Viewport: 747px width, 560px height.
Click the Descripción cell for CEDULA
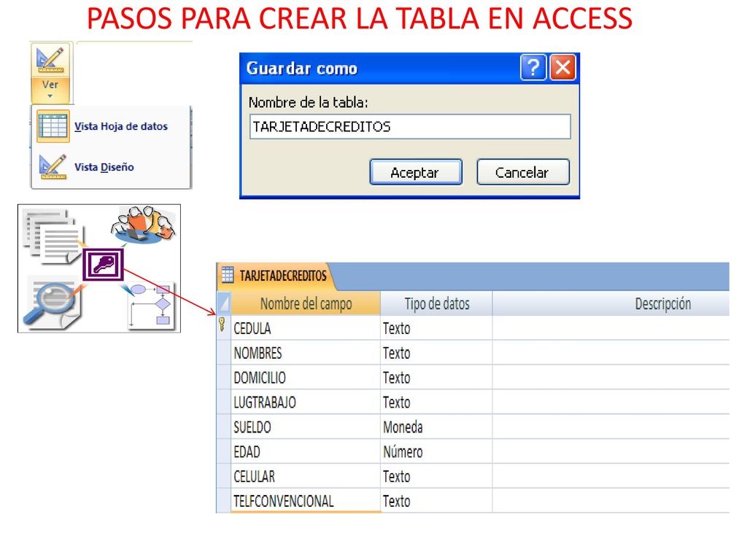(x=611, y=328)
